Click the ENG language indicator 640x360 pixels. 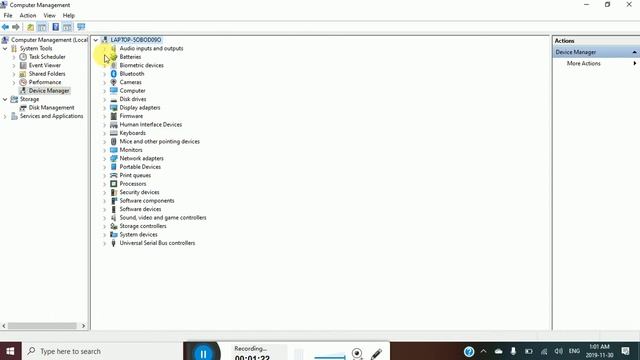tap(574, 351)
